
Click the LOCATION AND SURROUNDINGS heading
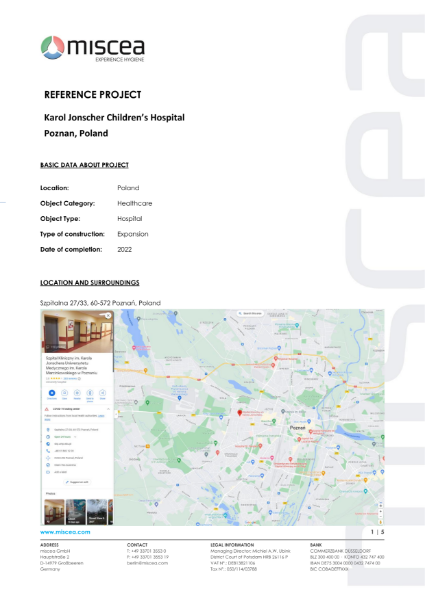pyautogui.click(x=90, y=282)
